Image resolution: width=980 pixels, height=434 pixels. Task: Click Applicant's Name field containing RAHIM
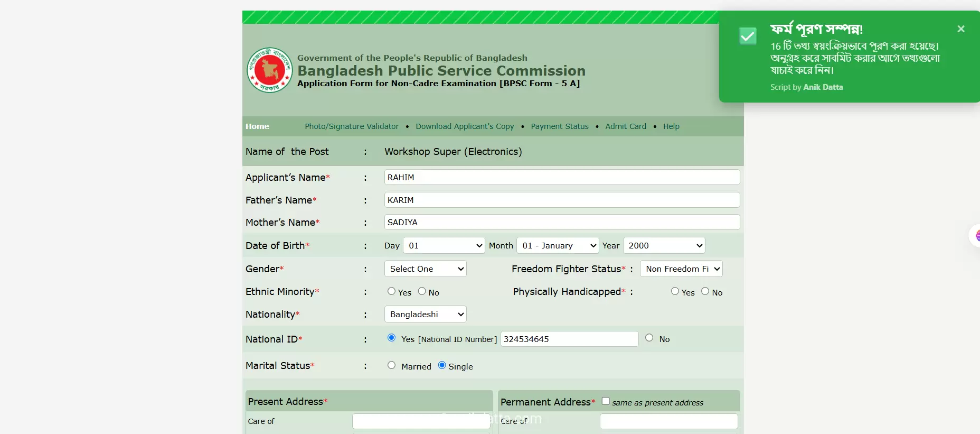point(562,177)
